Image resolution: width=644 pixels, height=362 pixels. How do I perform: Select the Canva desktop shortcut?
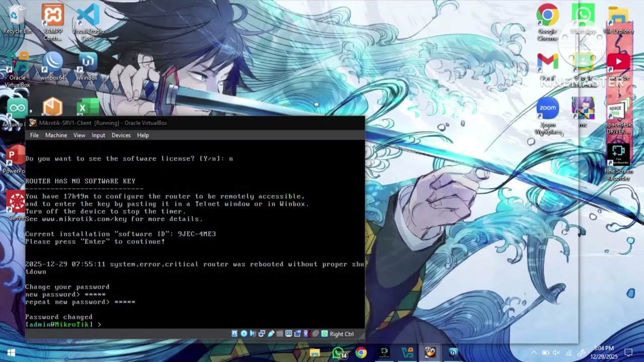click(16, 206)
